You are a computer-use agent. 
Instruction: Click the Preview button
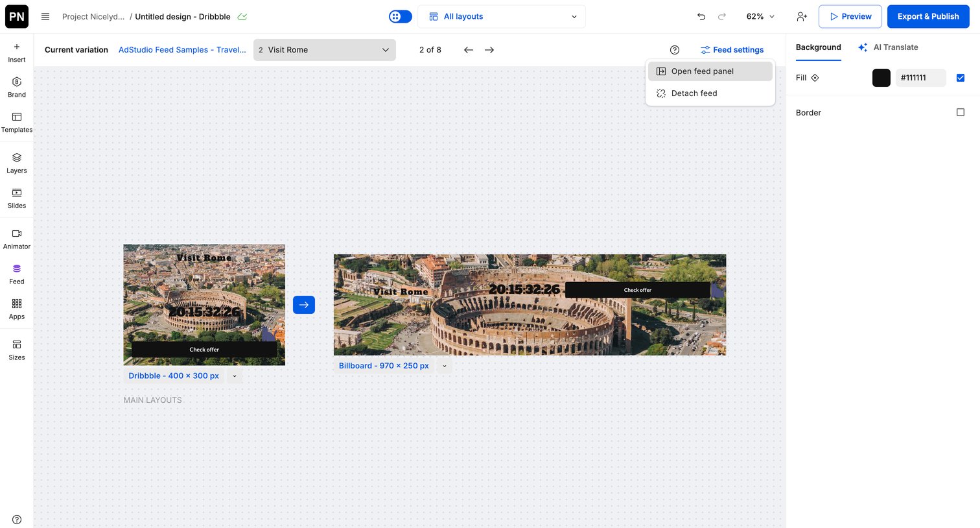click(x=850, y=16)
